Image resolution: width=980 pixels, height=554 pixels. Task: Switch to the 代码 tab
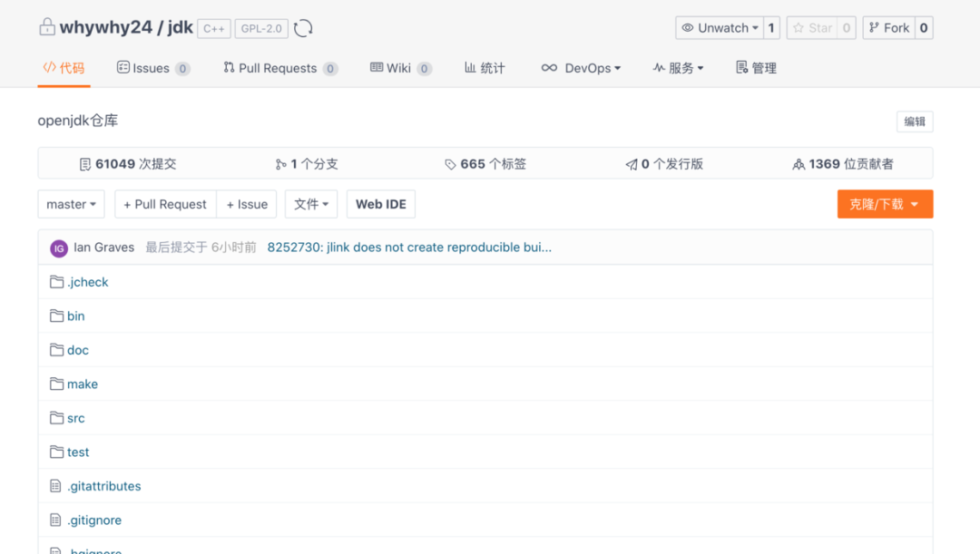(64, 68)
